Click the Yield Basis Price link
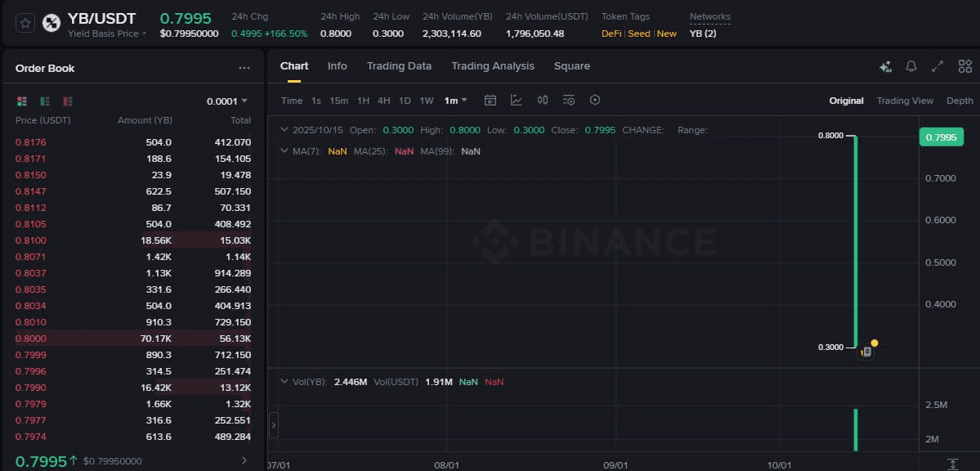980x471 pixels. click(106, 34)
